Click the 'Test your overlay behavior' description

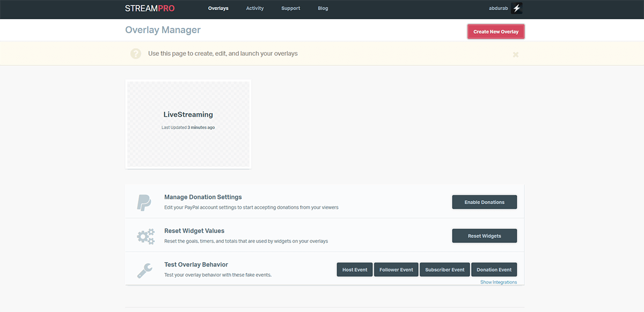[218, 275]
